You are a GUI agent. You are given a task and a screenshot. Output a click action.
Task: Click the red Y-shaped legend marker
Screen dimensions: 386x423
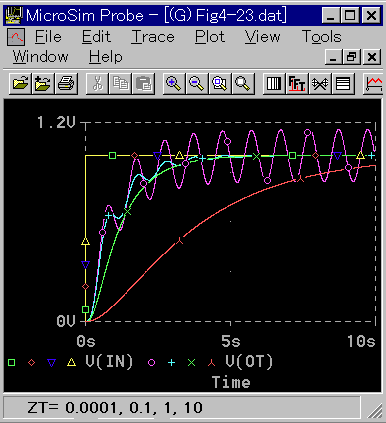[x=211, y=362]
